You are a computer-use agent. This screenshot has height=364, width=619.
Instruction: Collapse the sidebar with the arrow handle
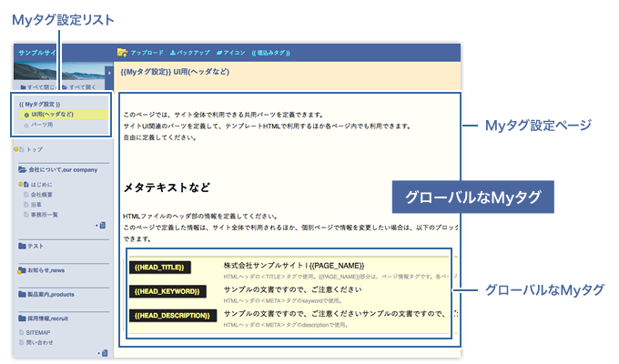(x=109, y=71)
